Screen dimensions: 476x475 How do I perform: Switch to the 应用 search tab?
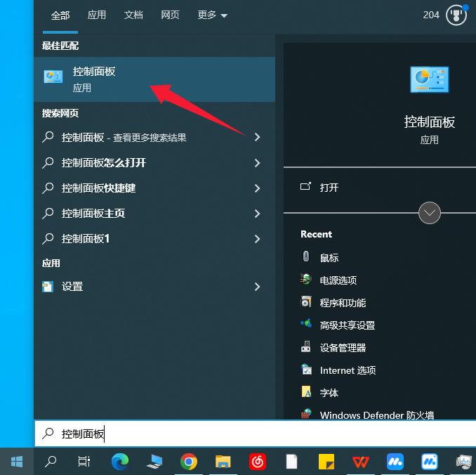click(x=97, y=15)
